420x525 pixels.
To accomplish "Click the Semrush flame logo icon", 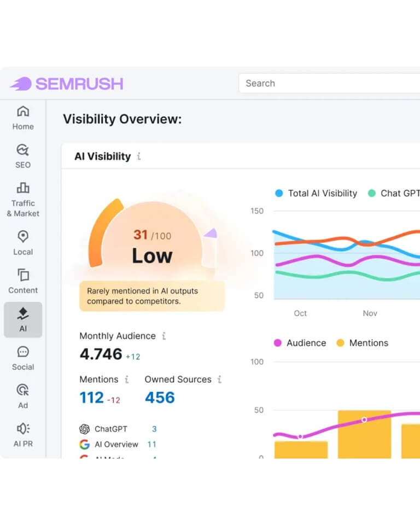I will point(21,84).
